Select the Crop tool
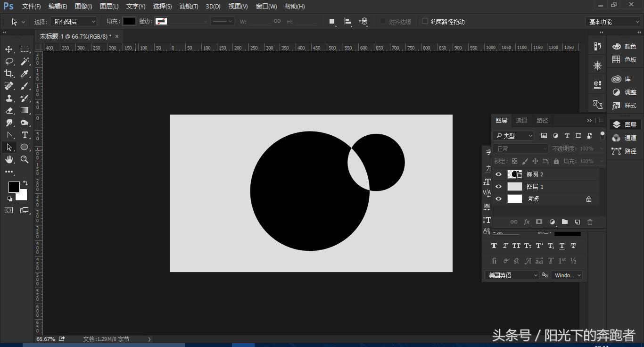The width and height of the screenshot is (644, 347). coord(9,74)
